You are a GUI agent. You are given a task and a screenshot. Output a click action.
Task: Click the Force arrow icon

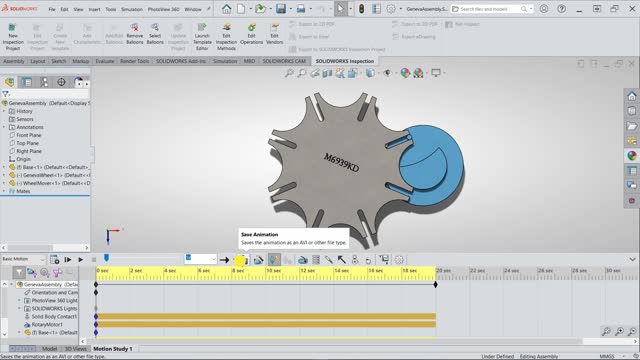pos(342,260)
